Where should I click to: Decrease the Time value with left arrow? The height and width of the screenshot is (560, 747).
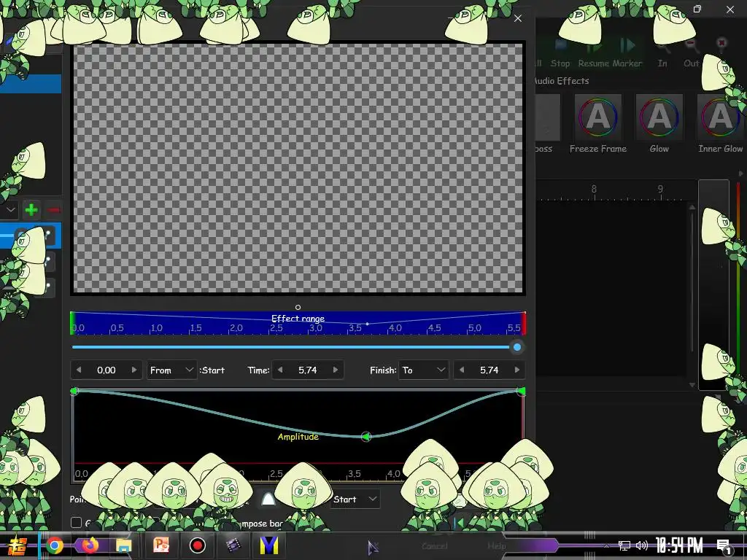click(280, 370)
